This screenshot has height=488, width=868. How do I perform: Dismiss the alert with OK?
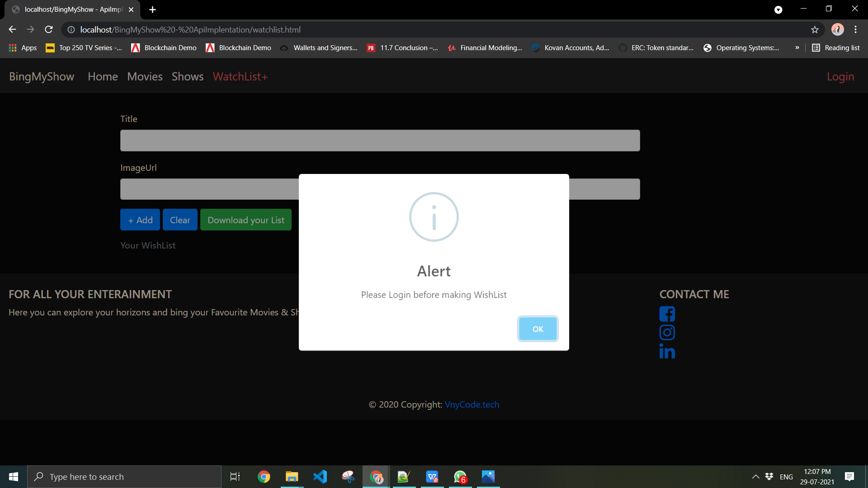click(538, 328)
